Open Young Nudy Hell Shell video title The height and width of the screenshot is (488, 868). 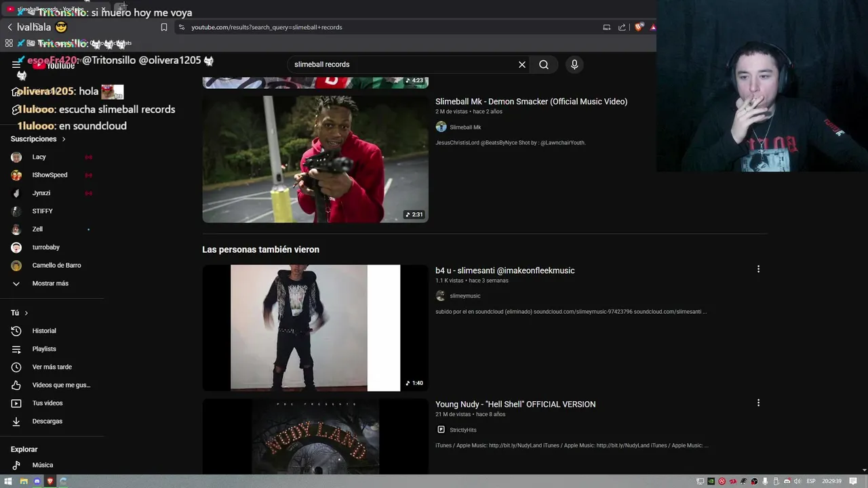pos(515,404)
